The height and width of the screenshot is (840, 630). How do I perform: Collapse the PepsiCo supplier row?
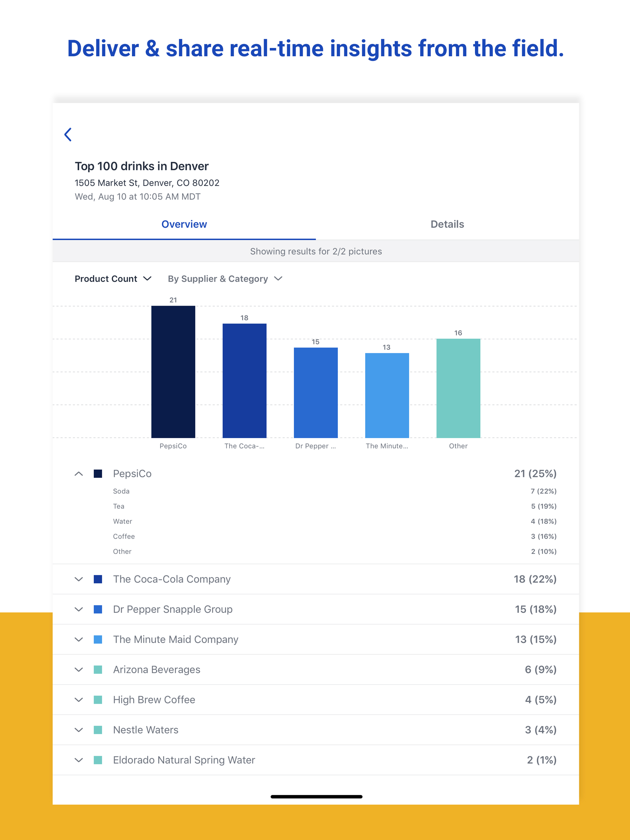click(79, 473)
